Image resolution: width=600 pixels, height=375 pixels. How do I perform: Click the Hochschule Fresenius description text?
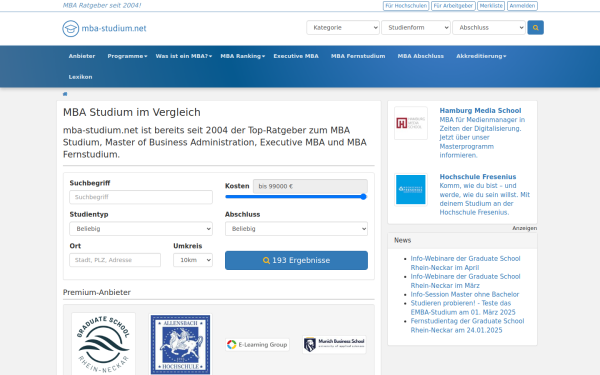pos(484,199)
